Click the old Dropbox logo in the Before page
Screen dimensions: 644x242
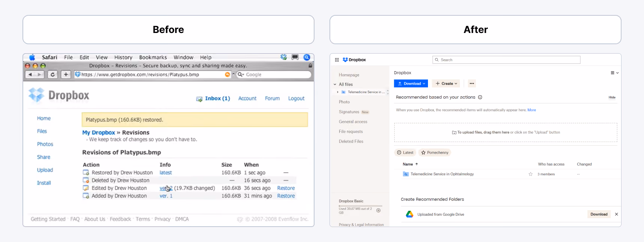click(59, 95)
